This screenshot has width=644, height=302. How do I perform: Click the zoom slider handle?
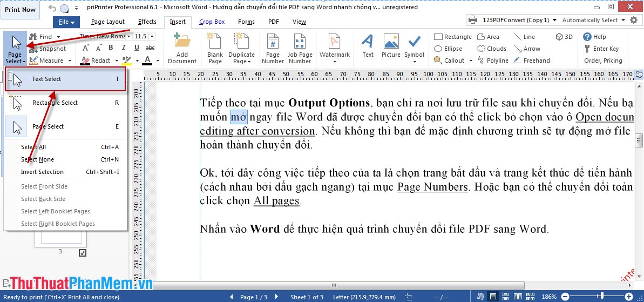[602, 297]
